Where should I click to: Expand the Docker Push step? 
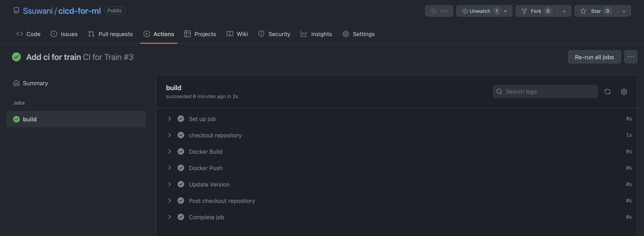click(170, 168)
